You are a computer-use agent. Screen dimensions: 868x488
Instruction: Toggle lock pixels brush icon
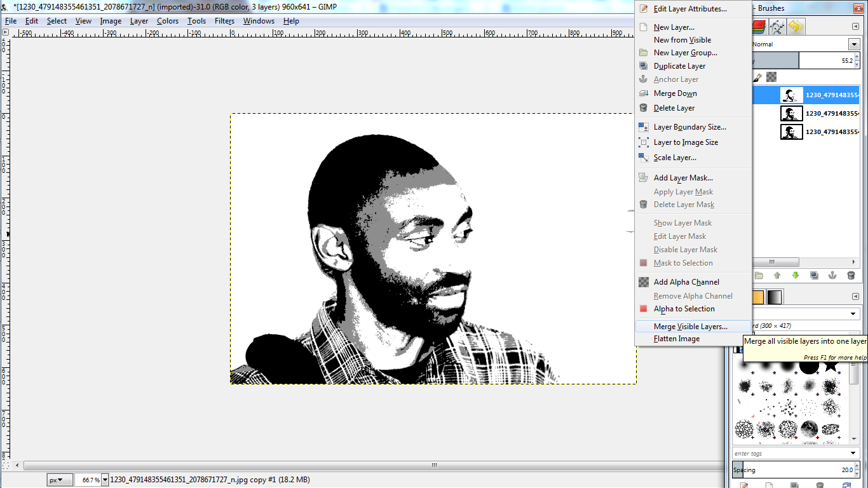click(757, 77)
